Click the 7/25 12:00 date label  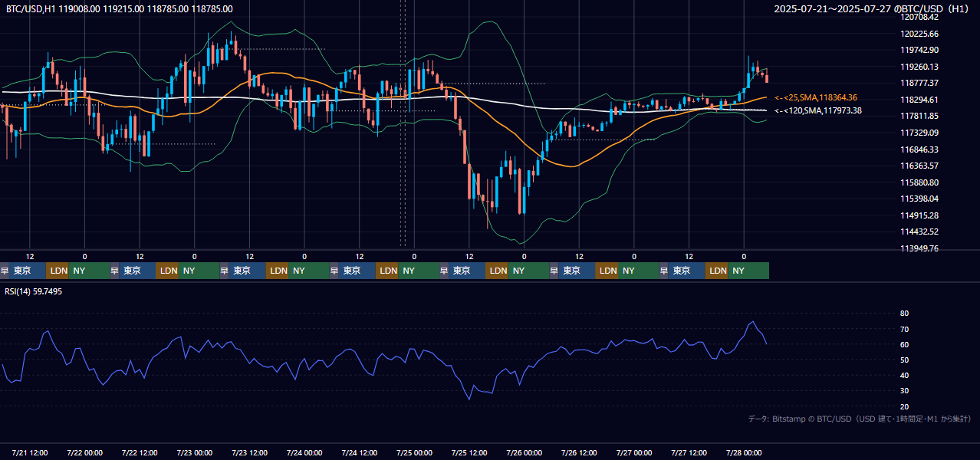tap(469, 452)
